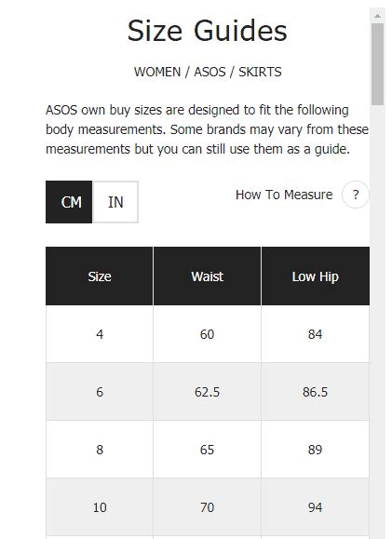Click the low hip value 86.5

[x=315, y=392]
